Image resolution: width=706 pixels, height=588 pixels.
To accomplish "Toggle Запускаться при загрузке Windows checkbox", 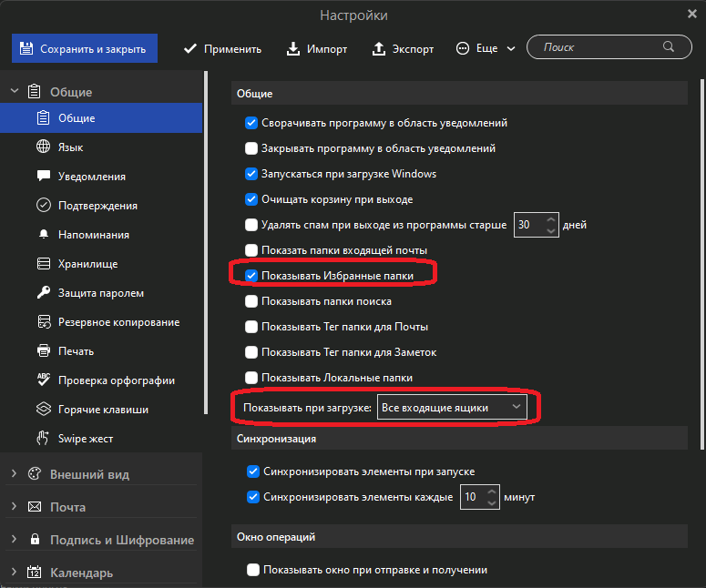I will pos(251,174).
